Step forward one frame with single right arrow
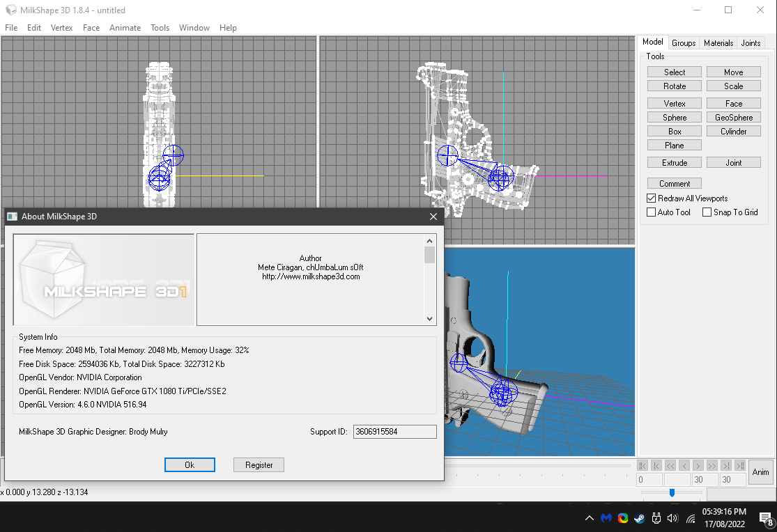This screenshot has width=777, height=532. pyautogui.click(x=698, y=465)
